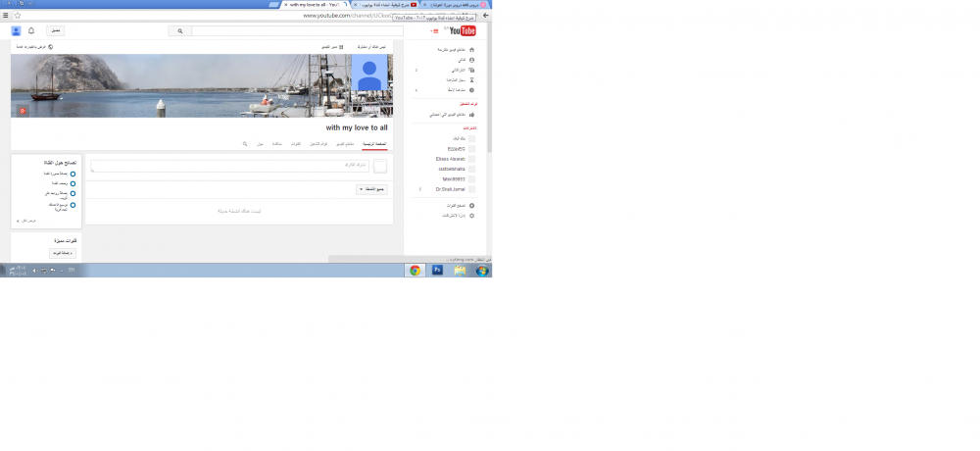Switch to the 'with my love to all' tab
The image size is (980, 451).
point(314,5)
